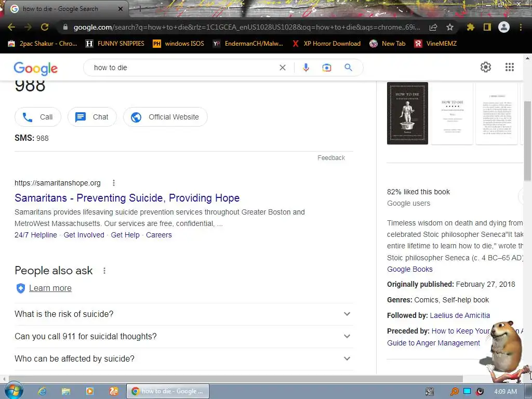Open the EndermanCH/Malw... bookmark
Viewport: 532px width, 399px height.
[248, 44]
